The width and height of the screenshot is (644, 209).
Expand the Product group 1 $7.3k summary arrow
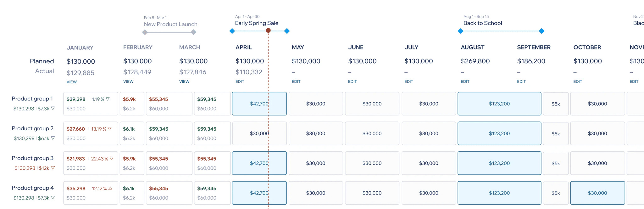point(53,108)
